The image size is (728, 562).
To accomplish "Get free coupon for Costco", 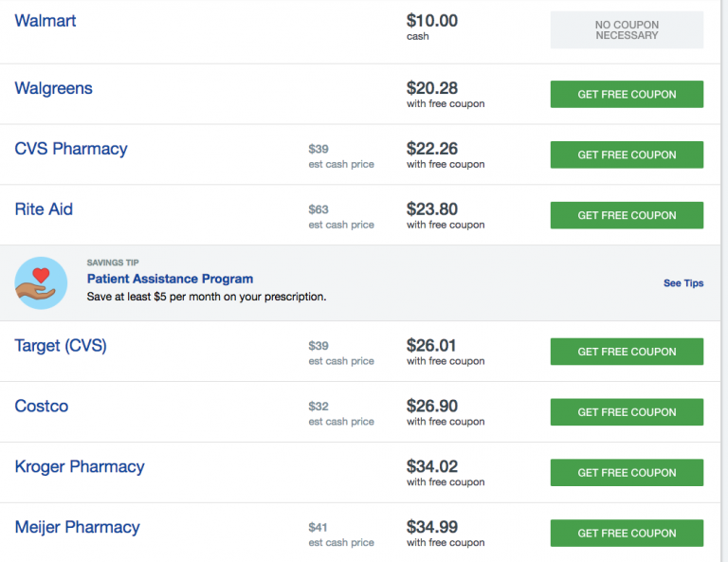I will (627, 412).
